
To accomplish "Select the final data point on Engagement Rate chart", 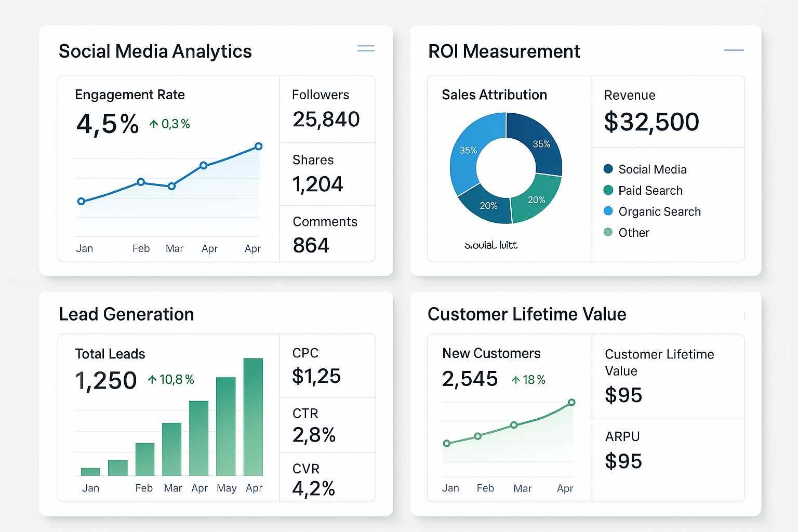I will coord(258,146).
